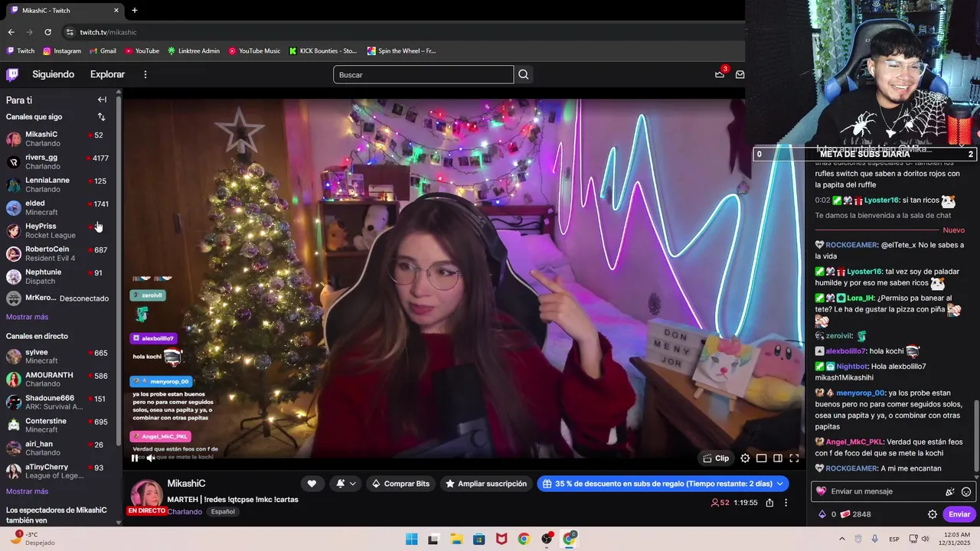Open video player settings gear
The width and height of the screenshot is (980, 551).
click(x=745, y=458)
